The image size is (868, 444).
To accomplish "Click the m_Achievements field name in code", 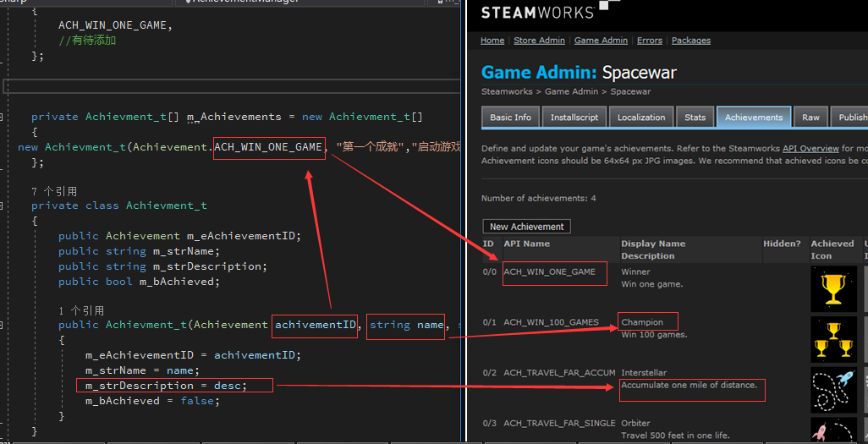I will click(x=234, y=117).
